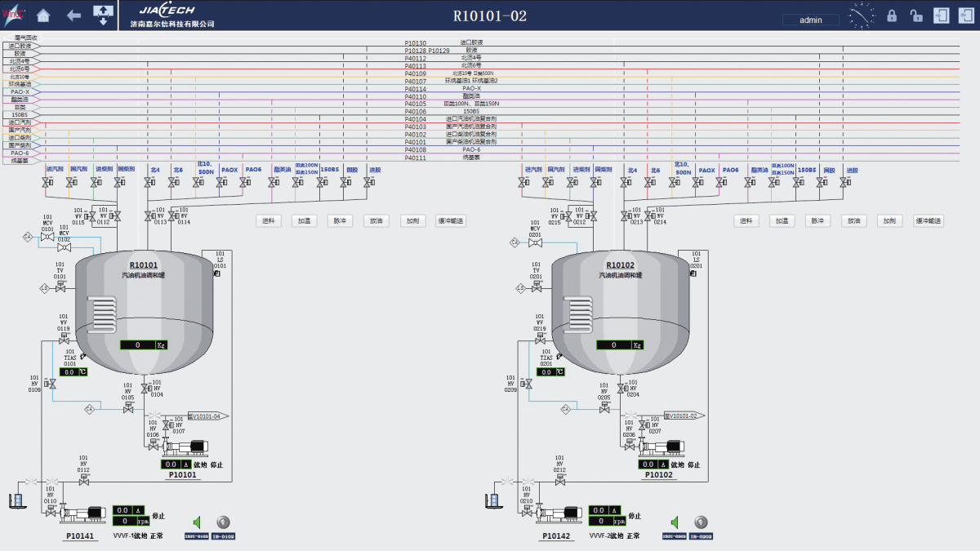Click valve 101 HV 0106
The height and width of the screenshot is (551, 980).
153,446
